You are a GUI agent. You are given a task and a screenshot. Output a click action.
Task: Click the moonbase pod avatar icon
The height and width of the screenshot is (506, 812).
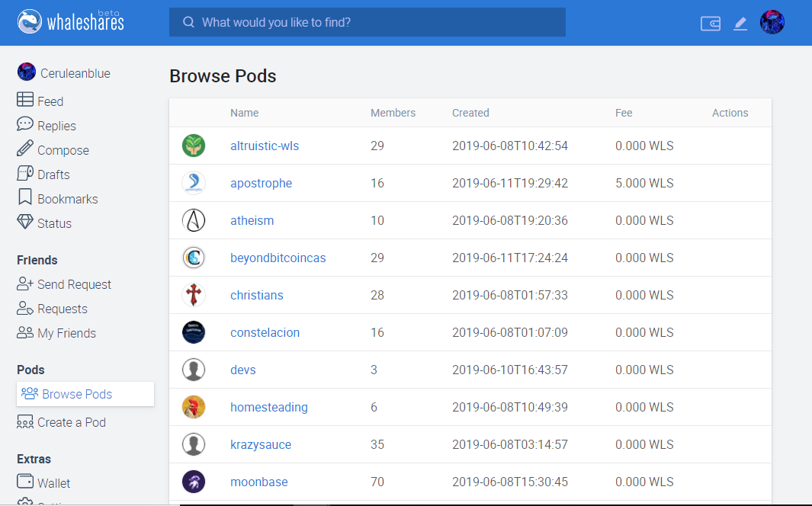pos(194,482)
